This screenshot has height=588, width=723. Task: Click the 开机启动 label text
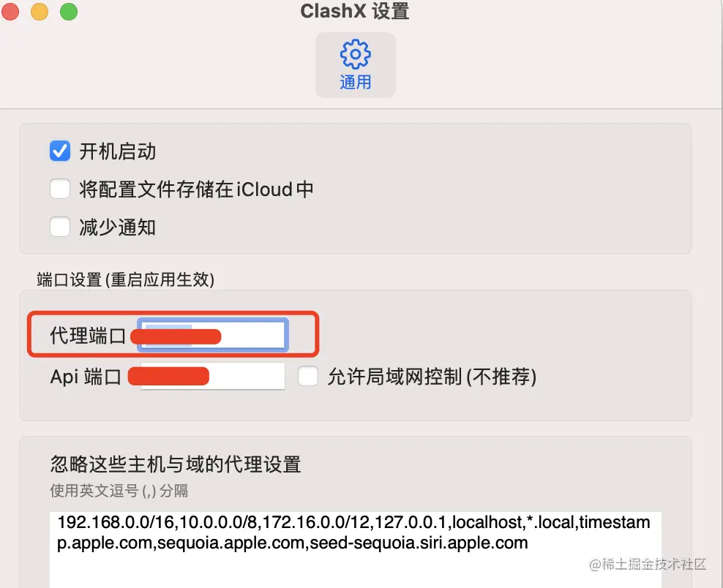point(117,151)
